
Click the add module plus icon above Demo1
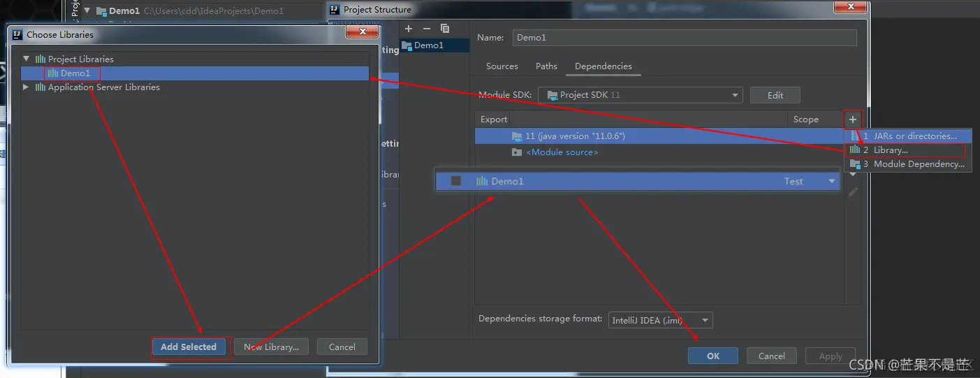[409, 29]
